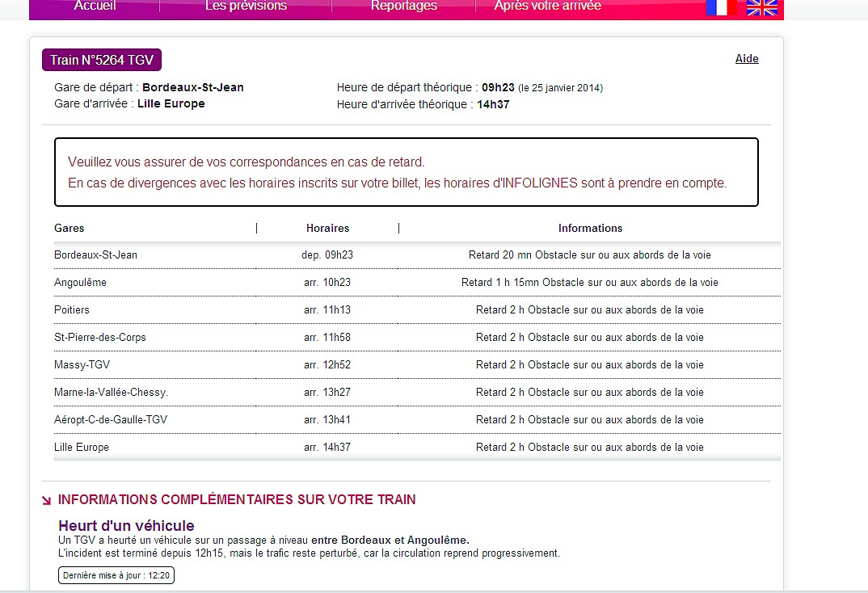
Task: Select the Angoulême station row
Action: [80, 283]
